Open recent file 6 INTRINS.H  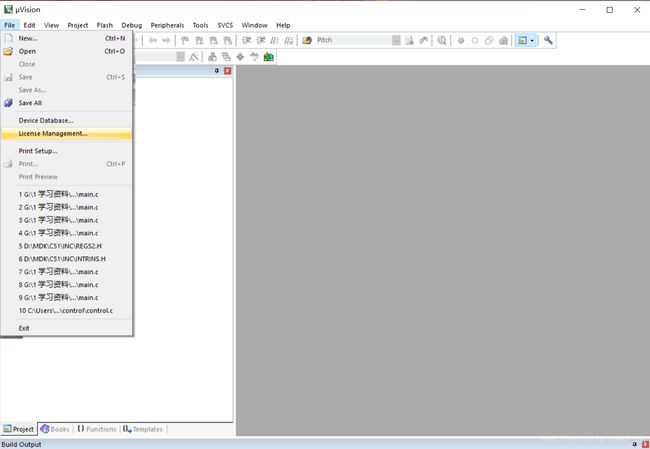click(x=67, y=259)
